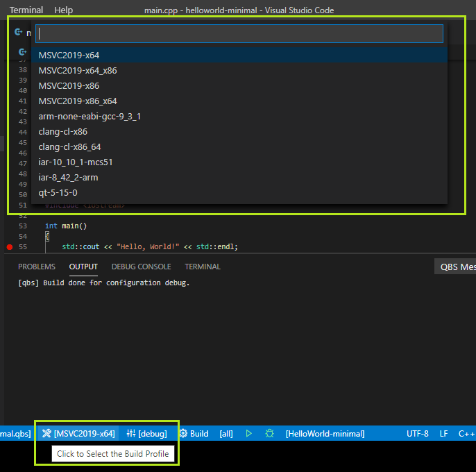Screen dimensions: 476x472
Task: Click the profile search input field
Action: (x=239, y=33)
